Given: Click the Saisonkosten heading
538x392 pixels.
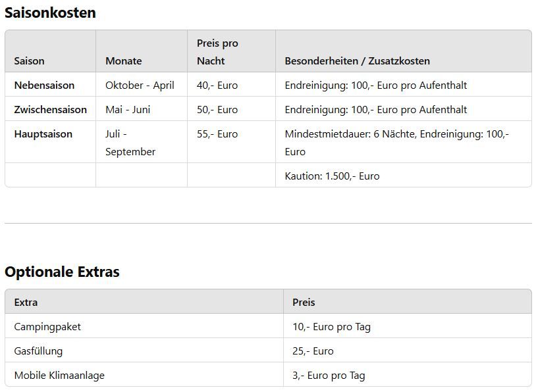Looking at the screenshot, I should click(50, 13).
